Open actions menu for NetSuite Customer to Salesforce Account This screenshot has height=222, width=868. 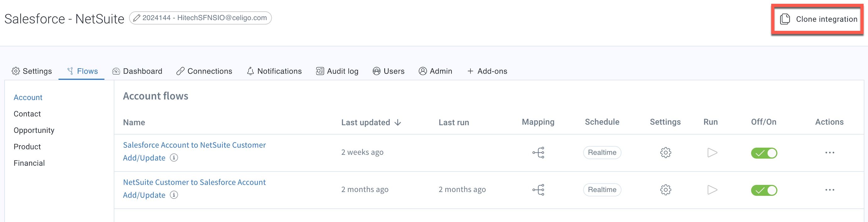tap(830, 190)
